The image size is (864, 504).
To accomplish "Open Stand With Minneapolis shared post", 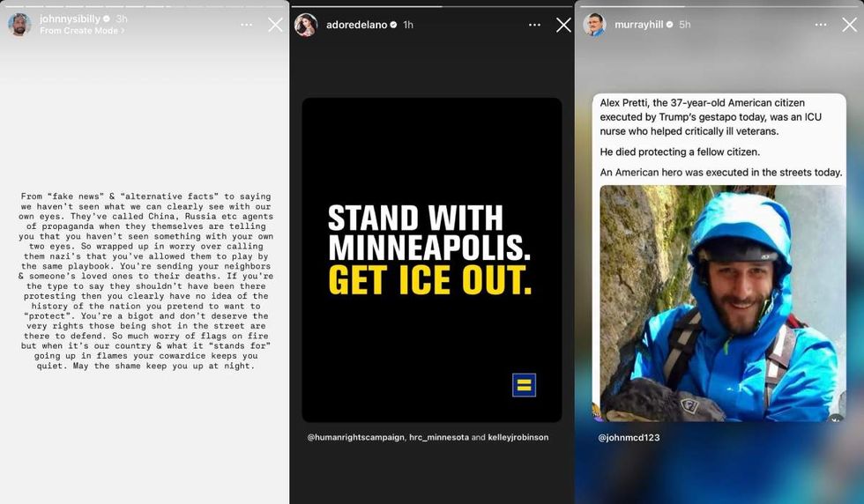I will [x=432, y=260].
